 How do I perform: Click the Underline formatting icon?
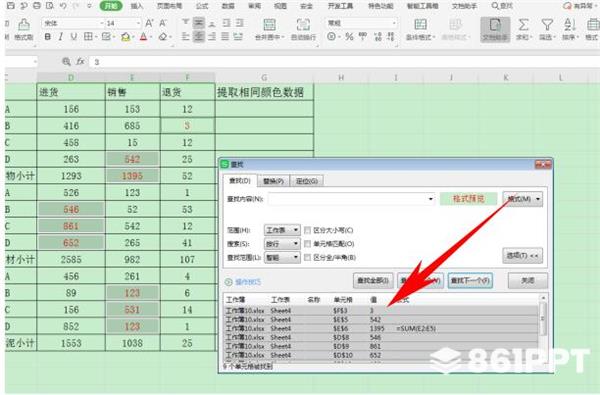[x=73, y=37]
